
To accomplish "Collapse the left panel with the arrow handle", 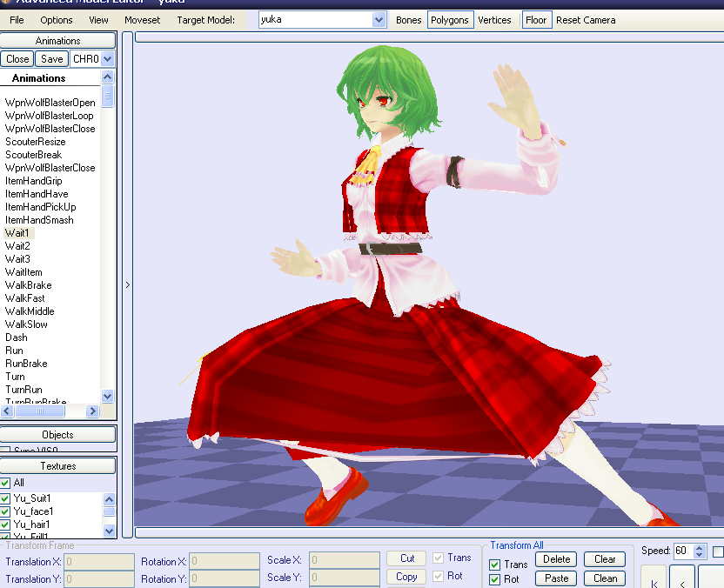I will [x=128, y=285].
